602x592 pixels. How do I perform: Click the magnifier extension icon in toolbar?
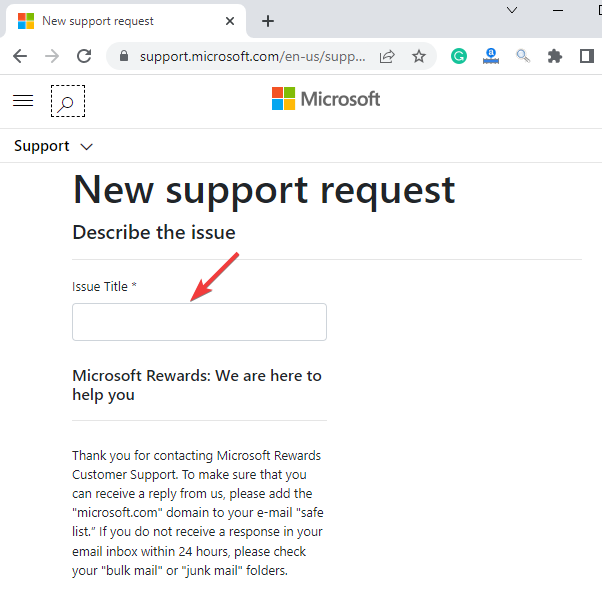(x=523, y=56)
